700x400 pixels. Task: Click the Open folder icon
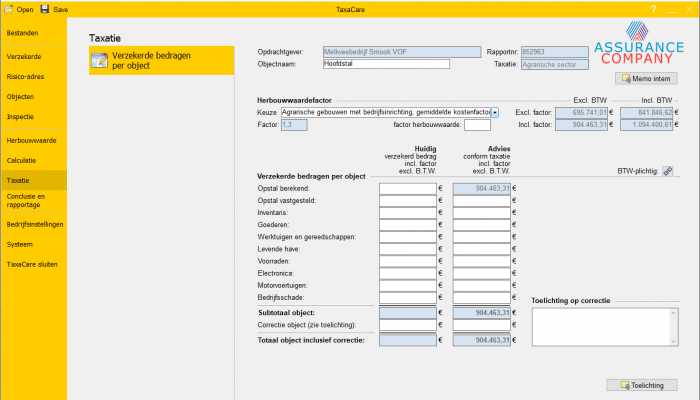8,9
